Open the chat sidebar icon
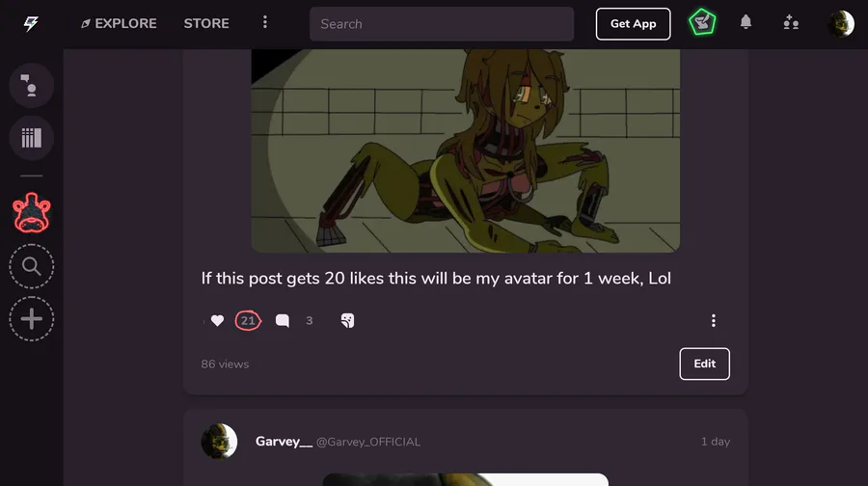This screenshot has width=868, height=486. [x=32, y=85]
